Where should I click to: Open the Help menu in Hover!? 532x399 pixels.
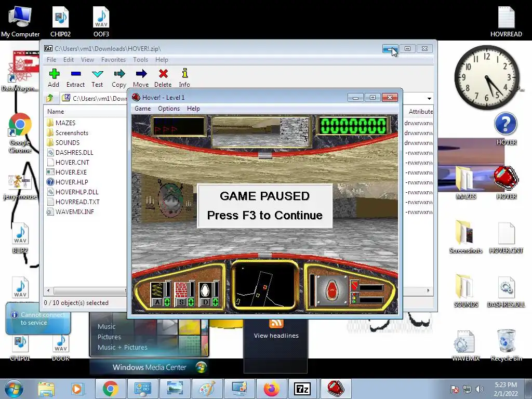(193, 109)
